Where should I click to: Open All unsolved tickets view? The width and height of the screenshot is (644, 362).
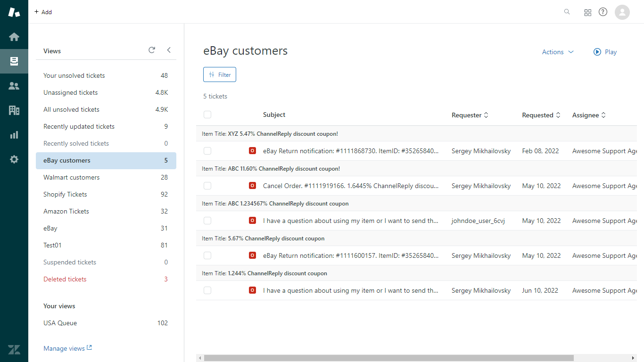[106, 109]
